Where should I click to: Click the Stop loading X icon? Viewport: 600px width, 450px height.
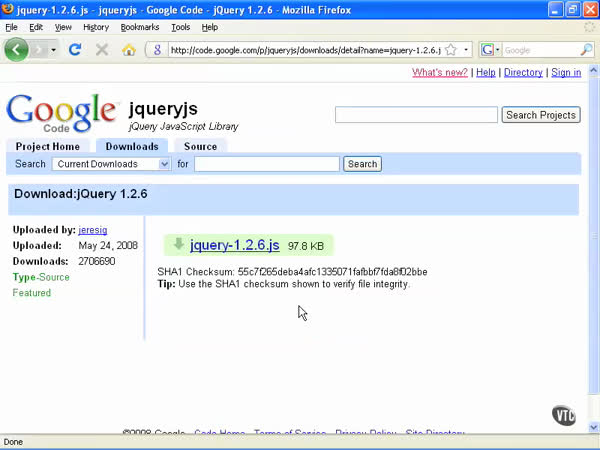[x=102, y=50]
